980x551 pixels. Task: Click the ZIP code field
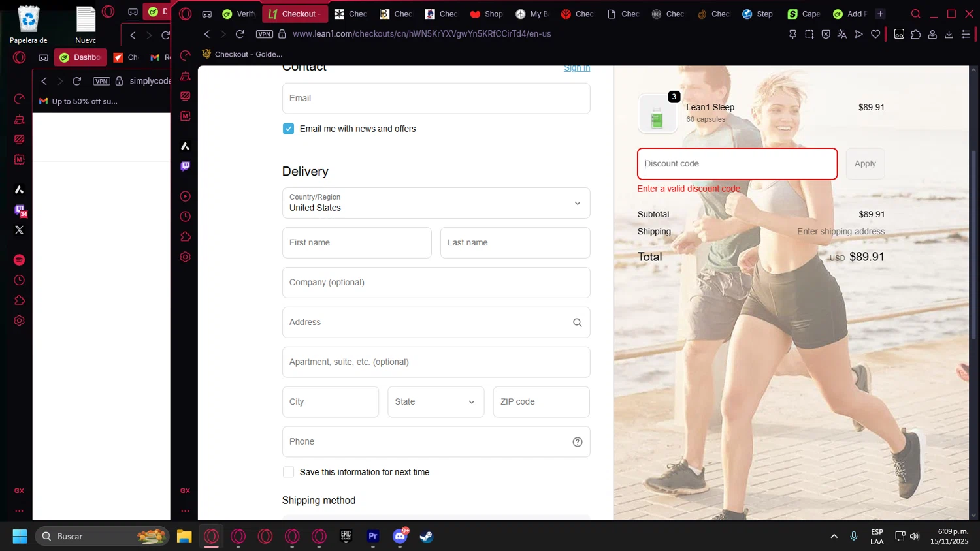(542, 402)
